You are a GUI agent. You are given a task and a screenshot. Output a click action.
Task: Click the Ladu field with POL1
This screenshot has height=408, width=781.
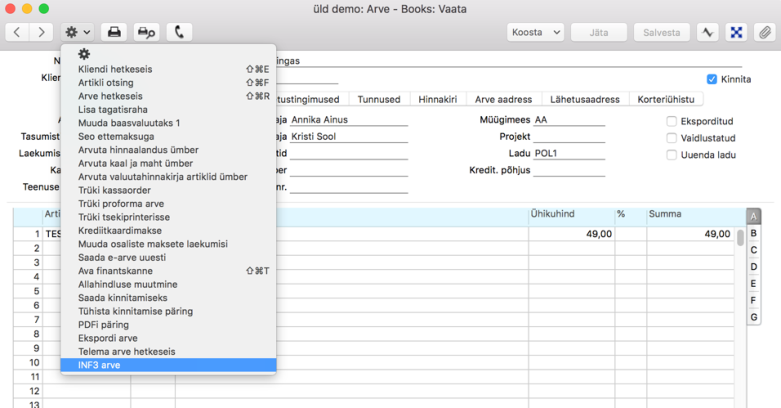coord(569,153)
